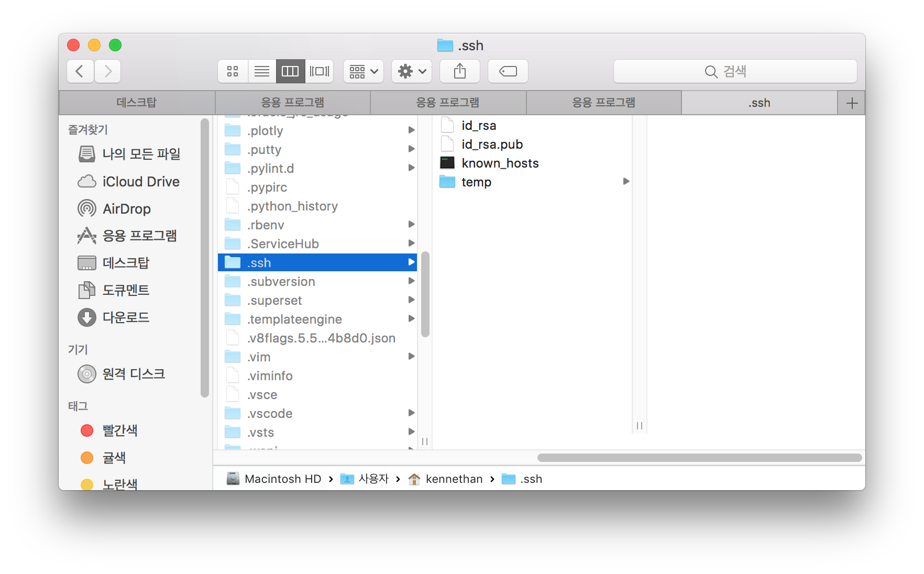Navigate to kennethan in the path bar
Screen dimensions: 924x574
click(454, 478)
